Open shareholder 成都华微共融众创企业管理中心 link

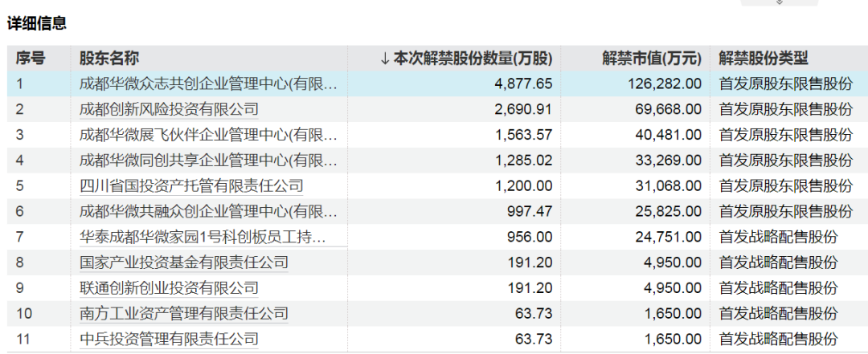point(207,211)
